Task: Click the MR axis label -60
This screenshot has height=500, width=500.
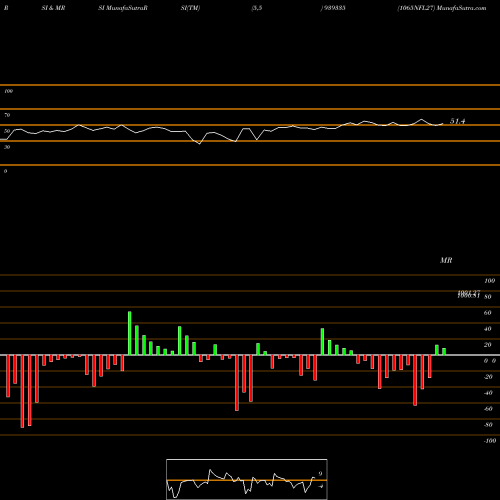Action: (x=488, y=409)
